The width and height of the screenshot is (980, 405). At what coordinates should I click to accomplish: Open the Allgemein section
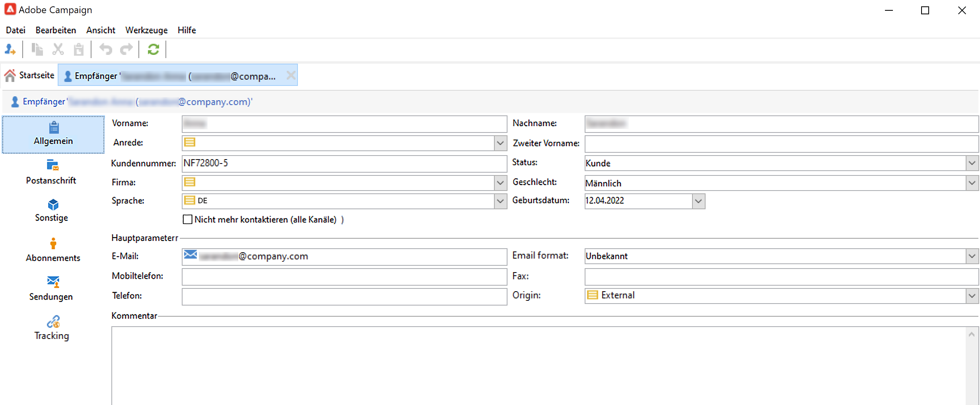click(x=53, y=134)
